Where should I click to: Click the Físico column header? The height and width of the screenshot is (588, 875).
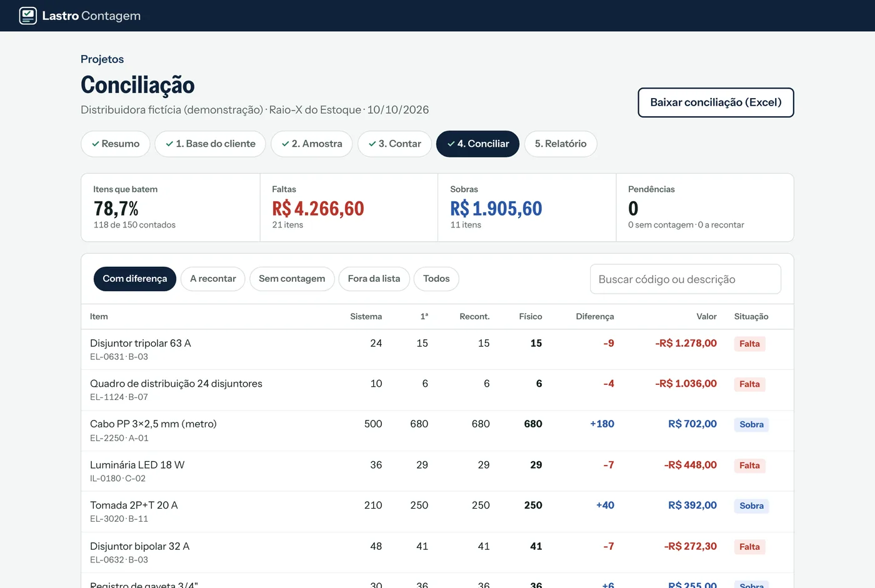point(531,317)
